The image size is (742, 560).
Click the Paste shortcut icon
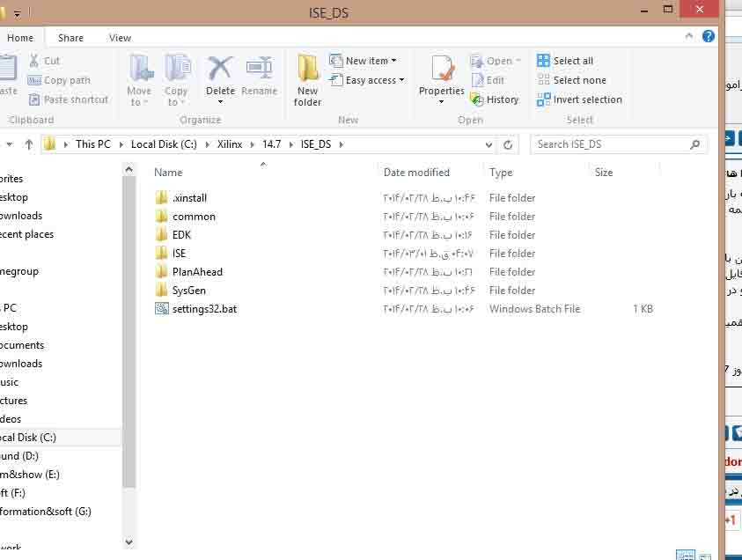(x=34, y=99)
